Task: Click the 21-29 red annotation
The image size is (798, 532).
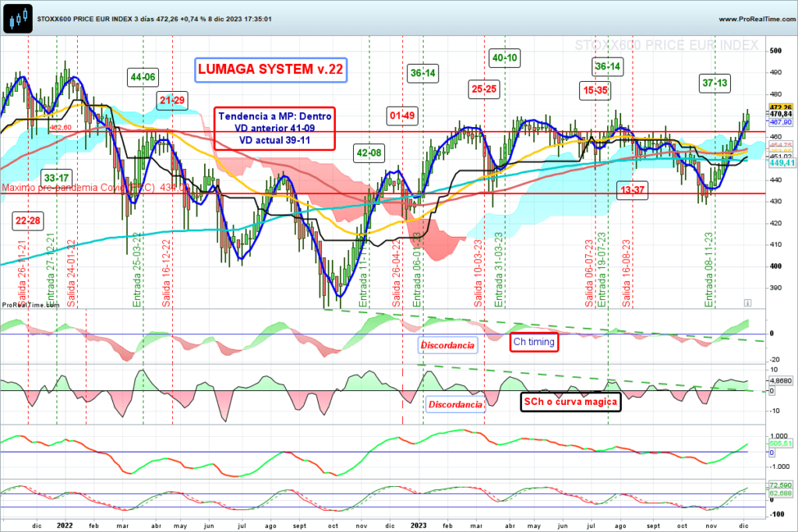Action: coord(172,100)
